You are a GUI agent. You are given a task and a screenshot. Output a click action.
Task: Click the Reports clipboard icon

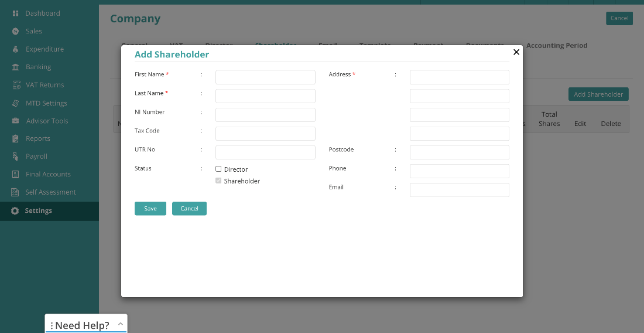(x=16, y=138)
